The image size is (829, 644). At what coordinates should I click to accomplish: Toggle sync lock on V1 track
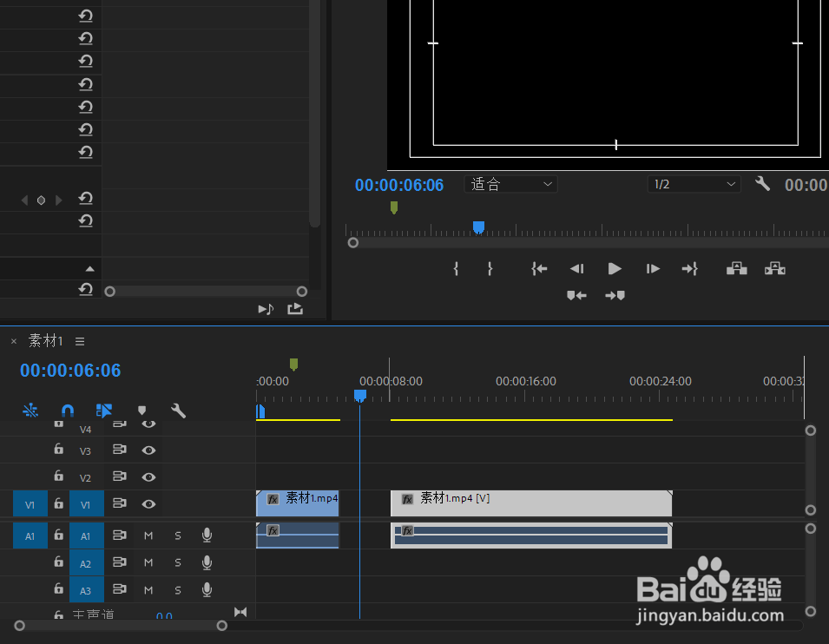(120, 503)
